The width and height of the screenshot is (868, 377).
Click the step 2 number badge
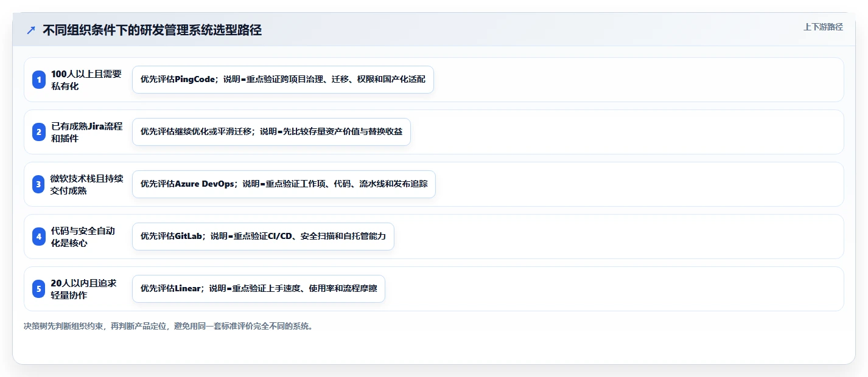click(39, 132)
